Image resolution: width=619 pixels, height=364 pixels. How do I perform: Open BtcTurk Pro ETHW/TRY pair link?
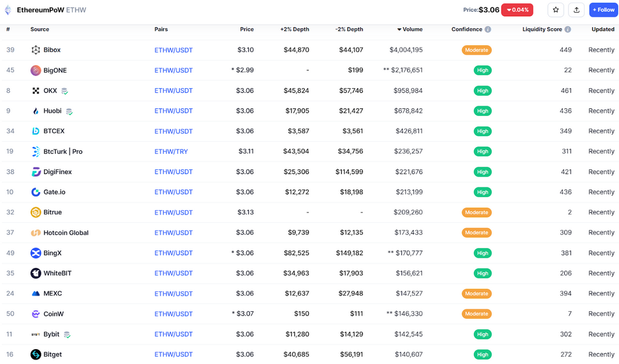click(172, 151)
